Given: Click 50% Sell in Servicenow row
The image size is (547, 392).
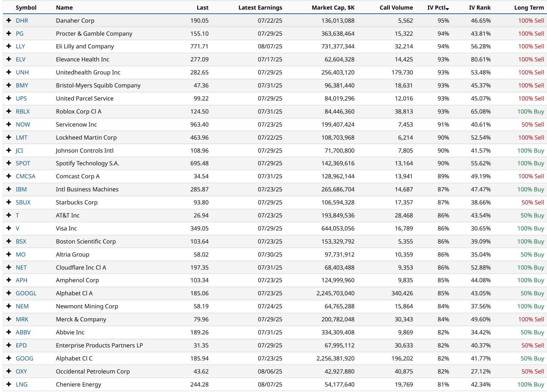Looking at the screenshot, I should [533, 124].
